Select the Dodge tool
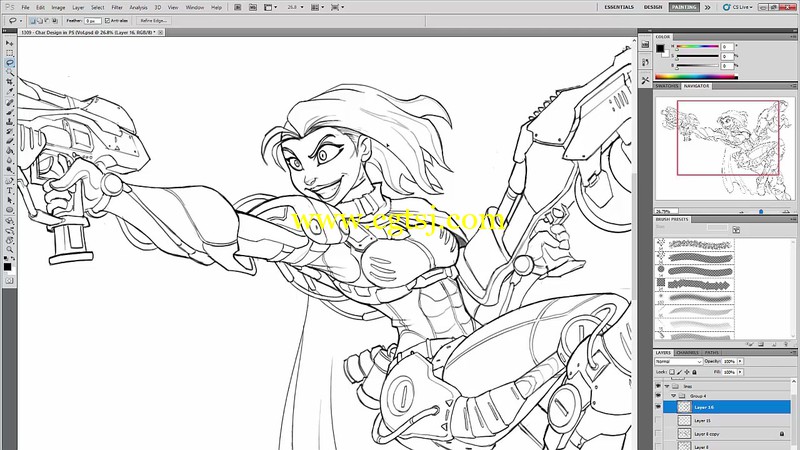The width and height of the screenshot is (800, 450). pyautogui.click(x=10, y=170)
